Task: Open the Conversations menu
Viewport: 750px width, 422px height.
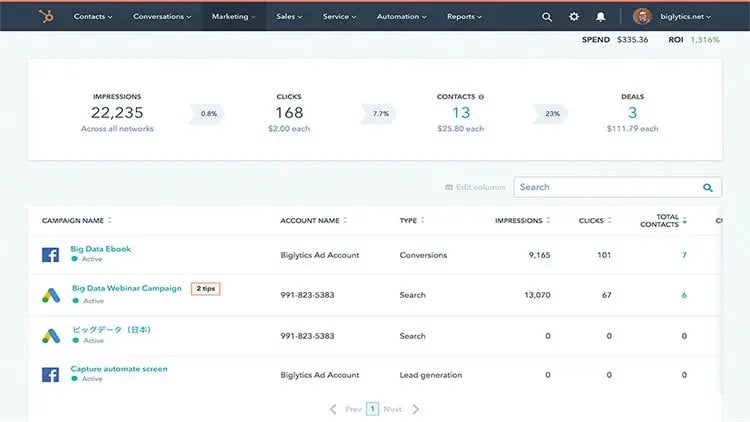Action: (162, 17)
